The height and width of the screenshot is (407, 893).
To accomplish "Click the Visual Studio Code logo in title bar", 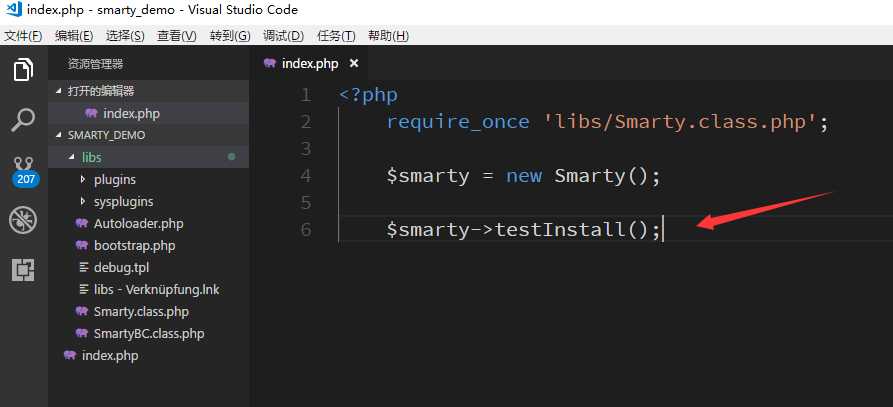I will 13,10.
